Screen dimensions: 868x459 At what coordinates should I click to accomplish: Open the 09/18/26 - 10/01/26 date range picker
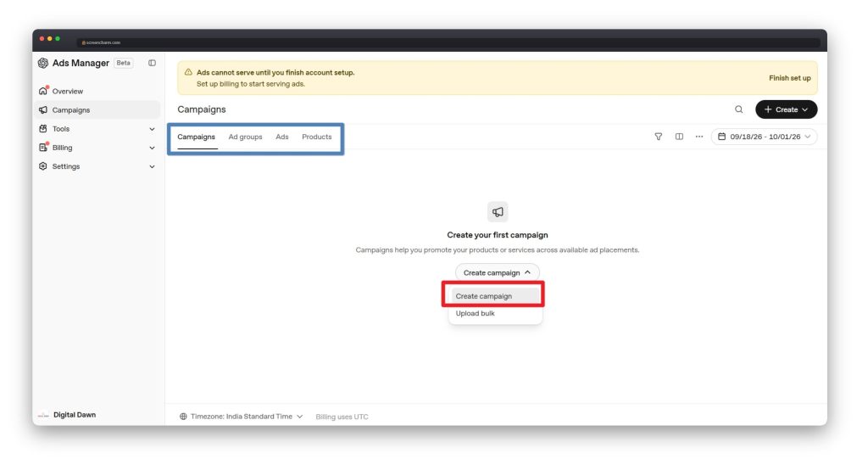pyautogui.click(x=764, y=137)
